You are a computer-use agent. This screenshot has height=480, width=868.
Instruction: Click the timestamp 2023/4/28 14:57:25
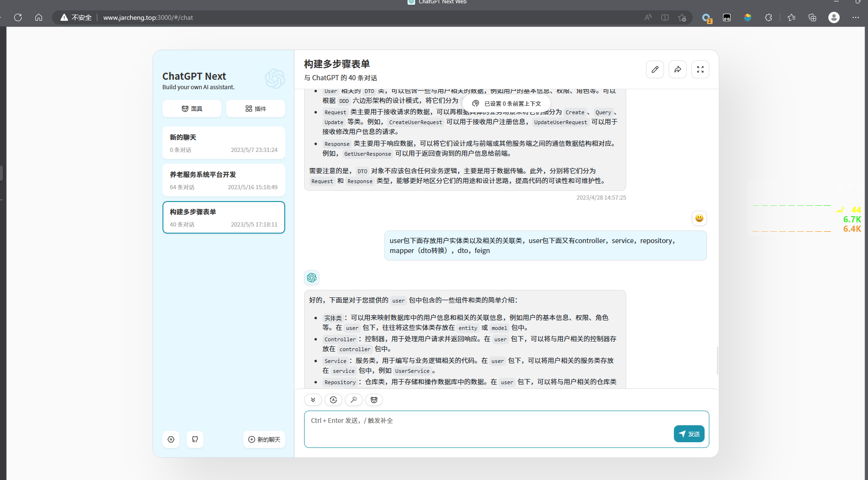click(x=601, y=198)
